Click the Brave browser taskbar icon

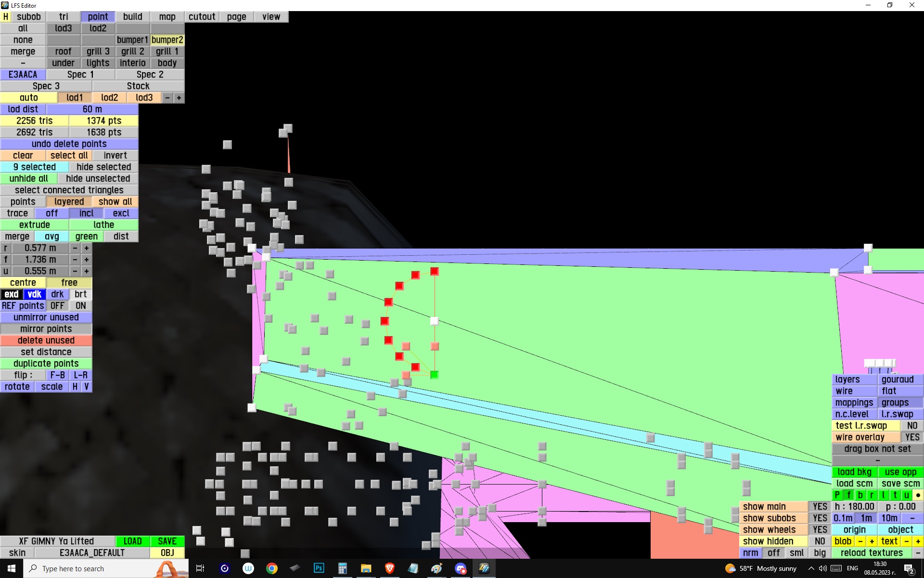[389, 568]
